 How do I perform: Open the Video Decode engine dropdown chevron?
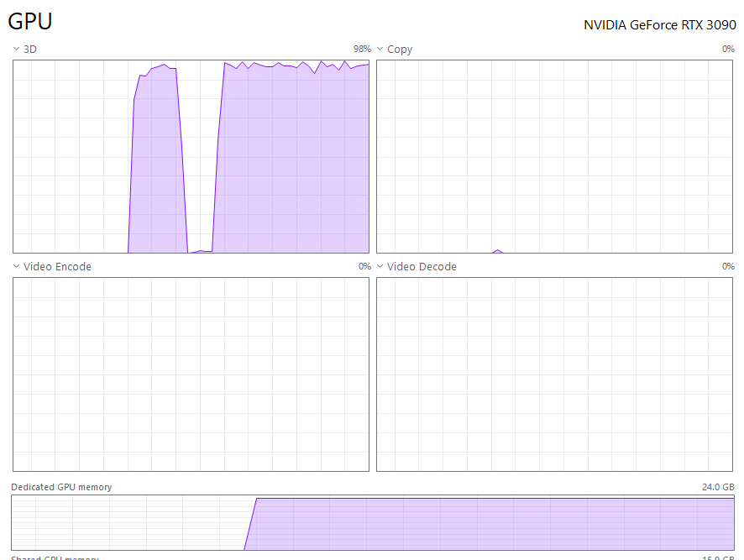point(380,266)
